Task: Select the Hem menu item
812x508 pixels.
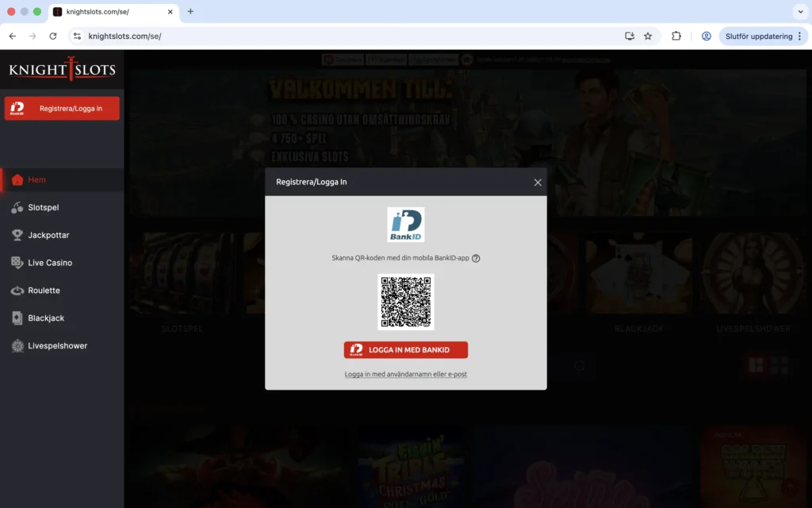Action: point(35,179)
